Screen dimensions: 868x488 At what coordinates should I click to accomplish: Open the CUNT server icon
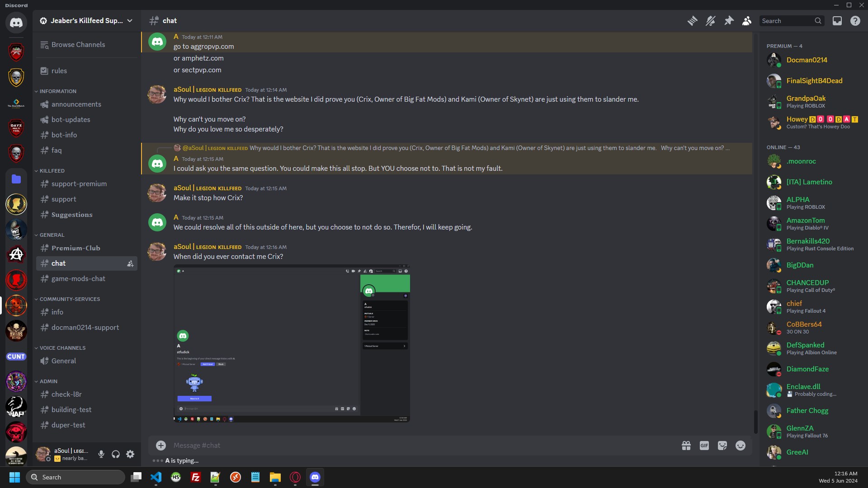coord(16,357)
